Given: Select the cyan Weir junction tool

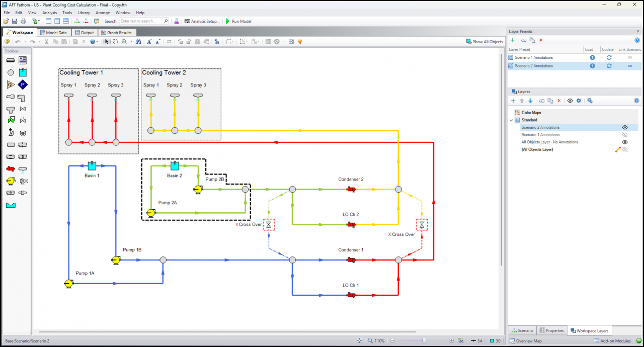Looking at the screenshot, I should (11, 205).
